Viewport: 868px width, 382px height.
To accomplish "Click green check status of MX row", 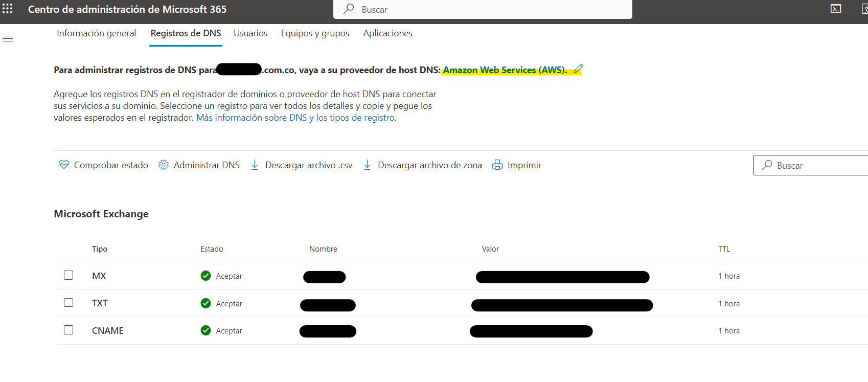I will [x=206, y=276].
